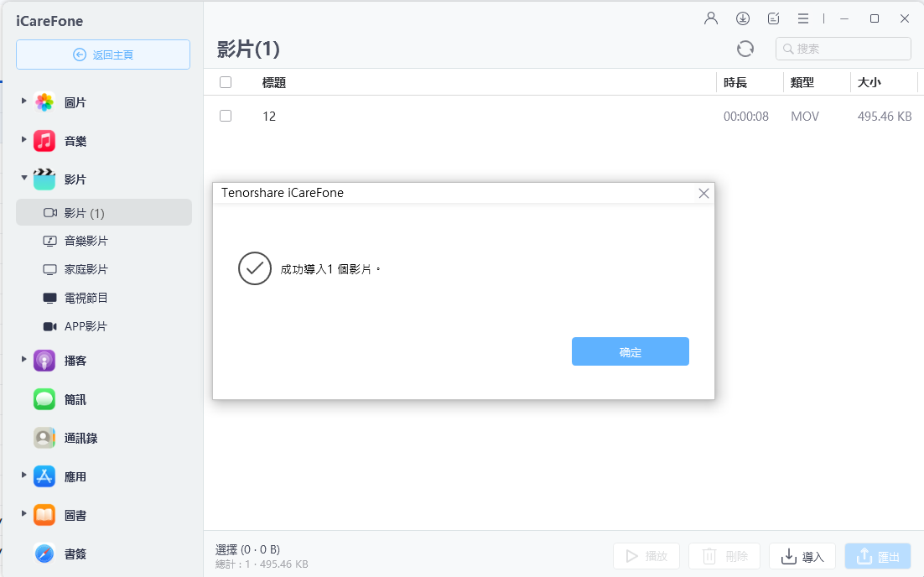Open the download center icon
The image size is (924, 577).
pos(743,18)
